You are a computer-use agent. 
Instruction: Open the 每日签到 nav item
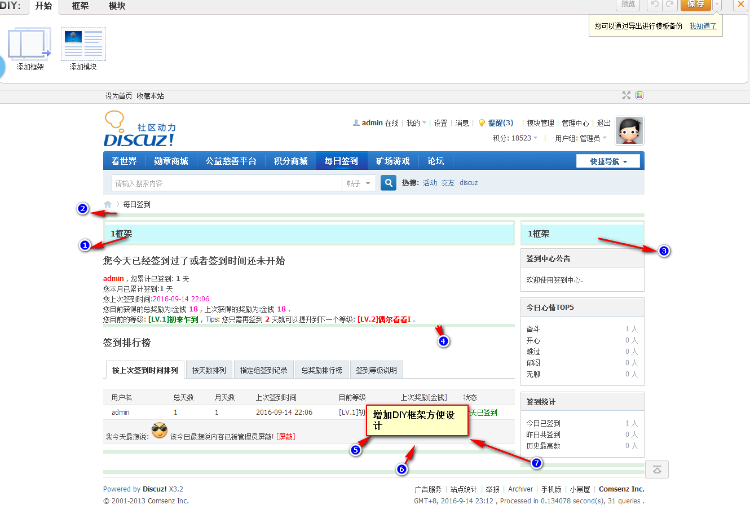point(342,161)
